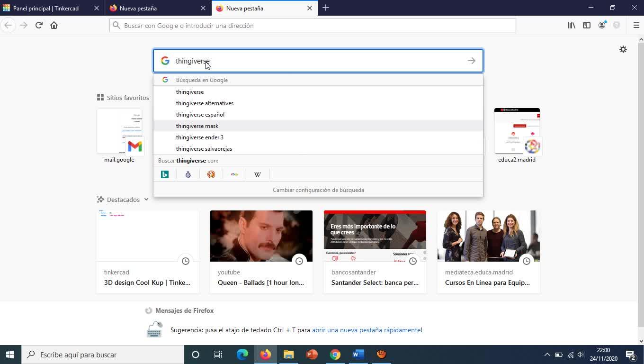The image size is (644, 364).
Task: Click the new tab customization gear icon
Action: point(623,49)
